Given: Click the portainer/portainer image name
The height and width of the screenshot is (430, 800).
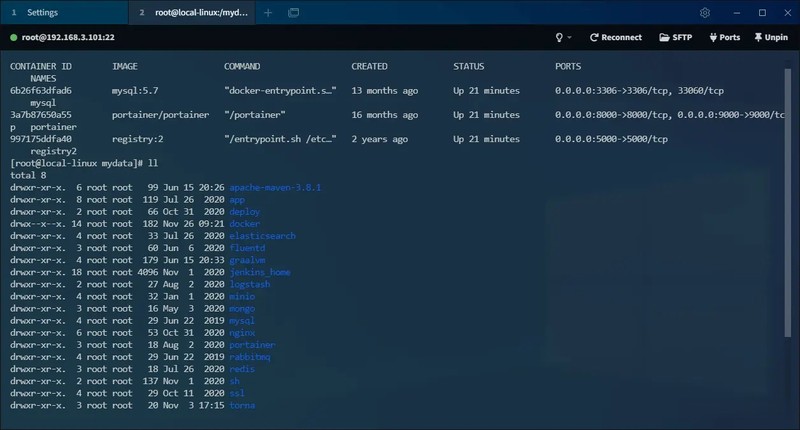Looking at the screenshot, I should point(160,115).
